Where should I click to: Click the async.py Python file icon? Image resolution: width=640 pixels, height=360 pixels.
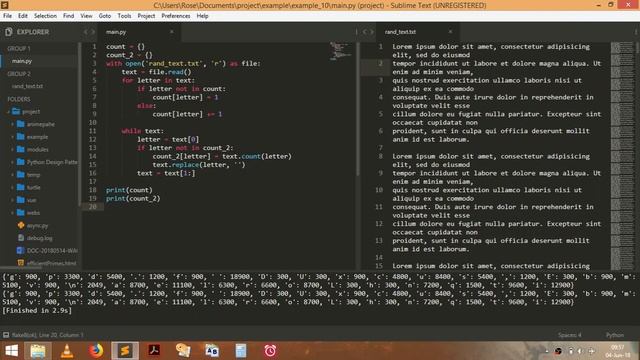[21, 225]
